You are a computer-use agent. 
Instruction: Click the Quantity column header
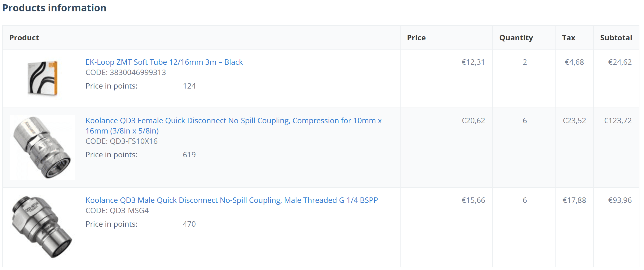[x=516, y=38]
